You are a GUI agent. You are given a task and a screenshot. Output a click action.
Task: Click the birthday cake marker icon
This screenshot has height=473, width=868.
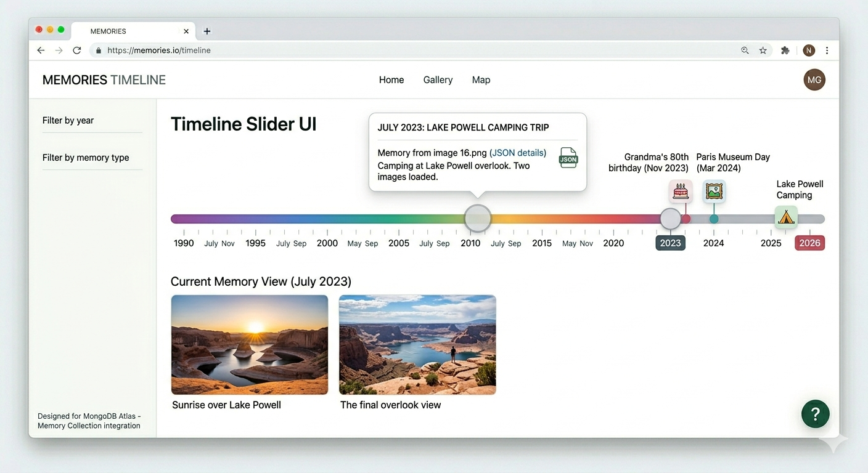[x=681, y=191]
